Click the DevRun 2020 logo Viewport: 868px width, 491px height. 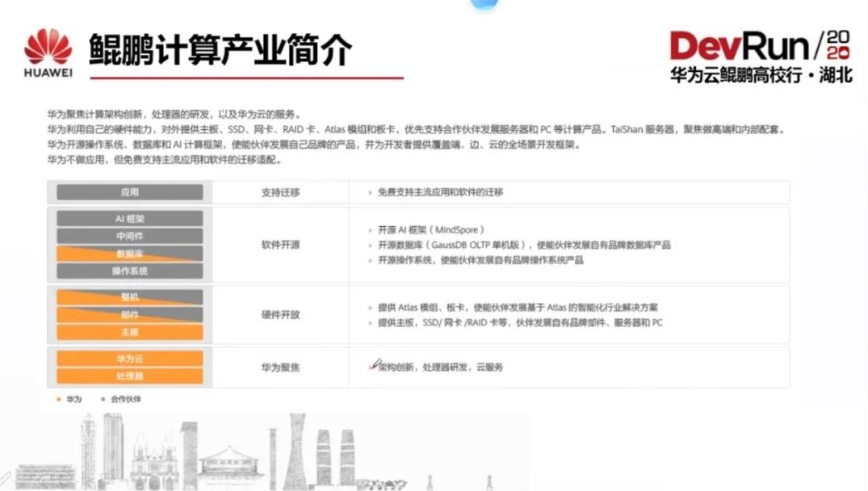pos(760,45)
